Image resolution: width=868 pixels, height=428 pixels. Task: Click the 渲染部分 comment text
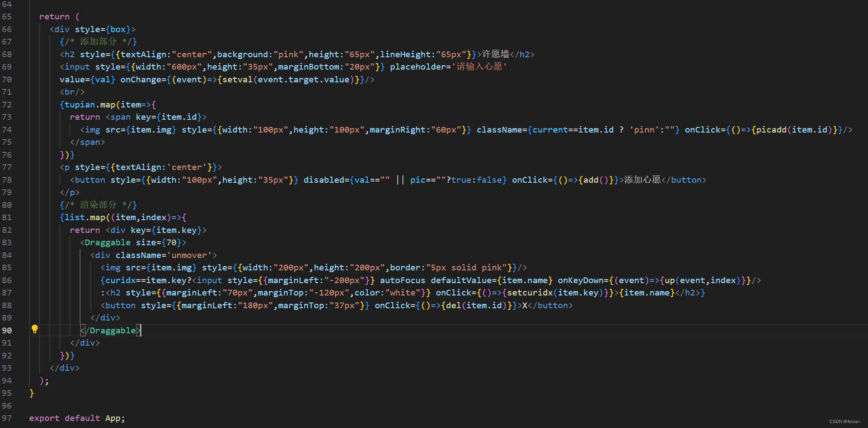click(98, 205)
